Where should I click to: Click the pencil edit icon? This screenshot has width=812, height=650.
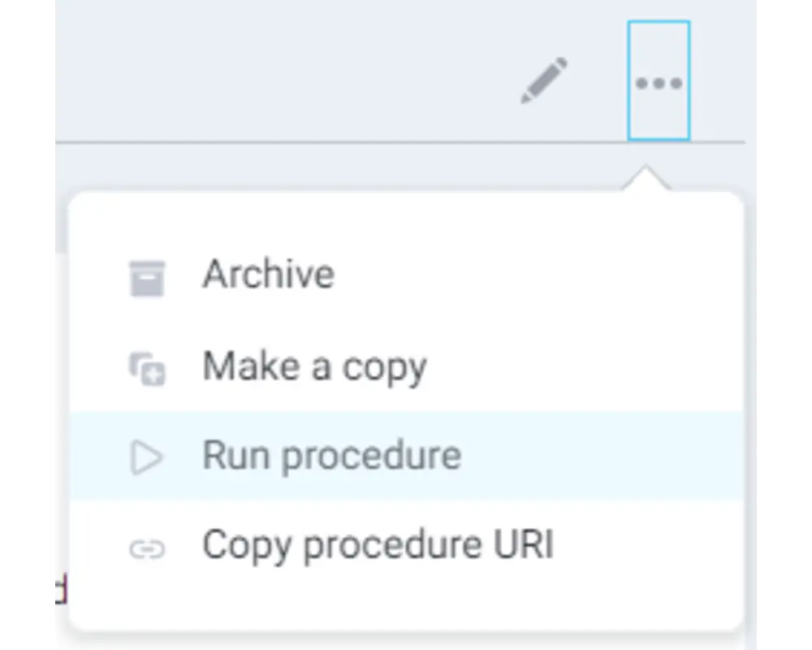pyautogui.click(x=544, y=81)
